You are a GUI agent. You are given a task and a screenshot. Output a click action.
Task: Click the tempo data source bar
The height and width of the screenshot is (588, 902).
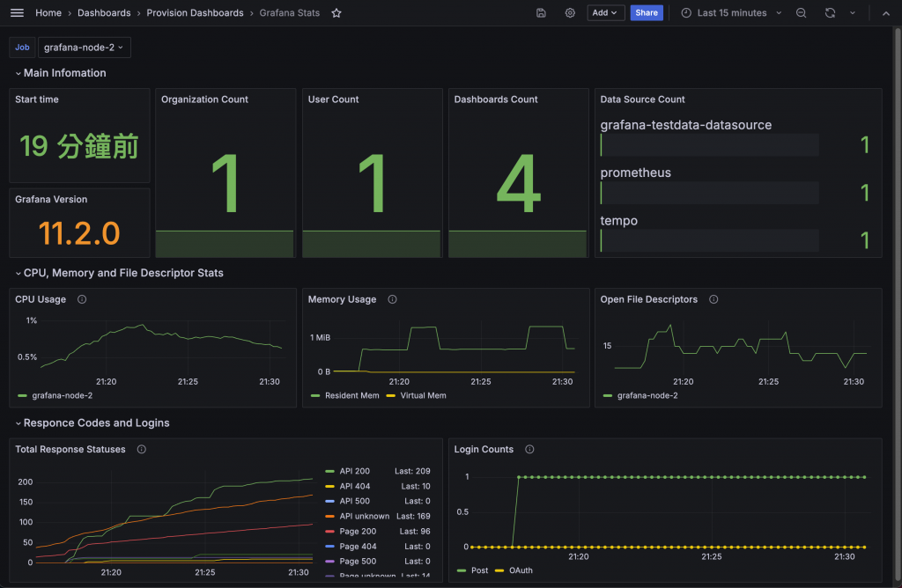click(709, 240)
